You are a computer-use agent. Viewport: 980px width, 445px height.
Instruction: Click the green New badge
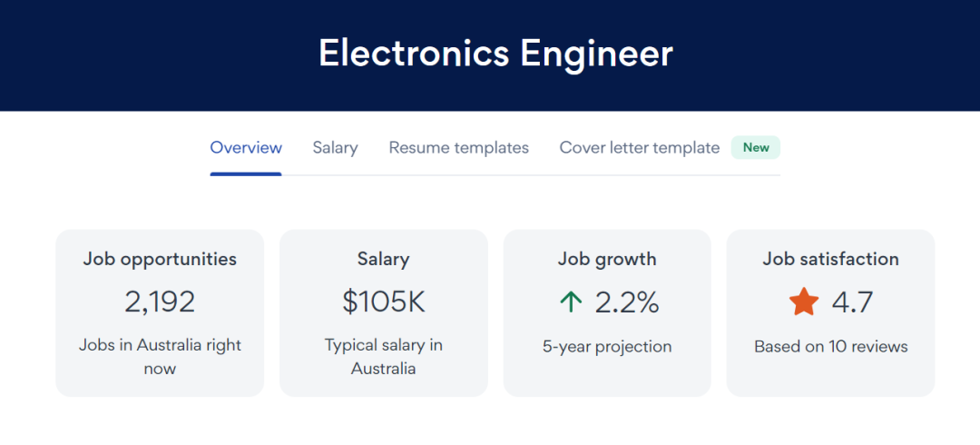756,147
